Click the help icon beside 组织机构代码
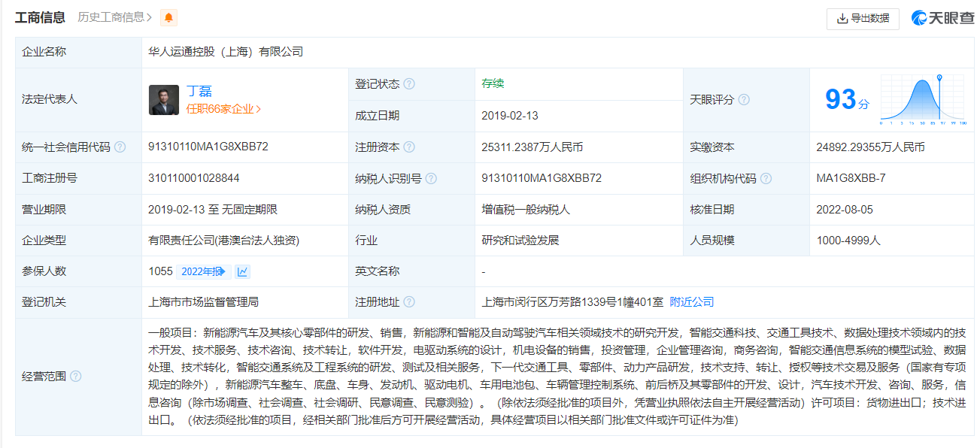980x448 pixels. coord(766,179)
